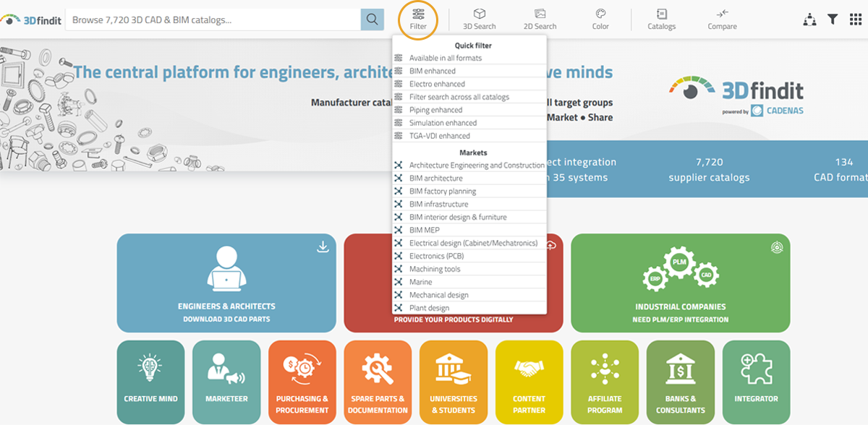Open the Engineers & Architects tile

[x=226, y=283]
